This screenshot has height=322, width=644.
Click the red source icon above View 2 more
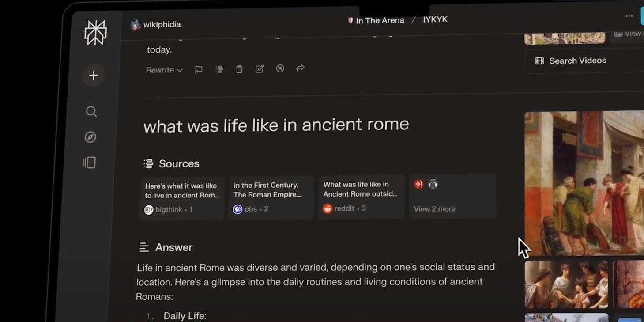[419, 184]
